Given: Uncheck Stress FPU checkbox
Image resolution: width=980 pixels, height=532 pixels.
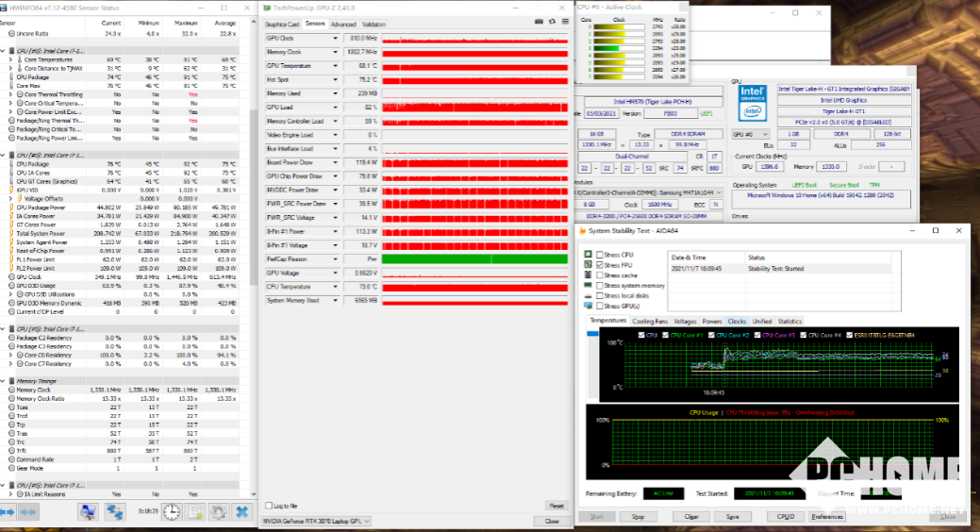Looking at the screenshot, I should pyautogui.click(x=600, y=265).
